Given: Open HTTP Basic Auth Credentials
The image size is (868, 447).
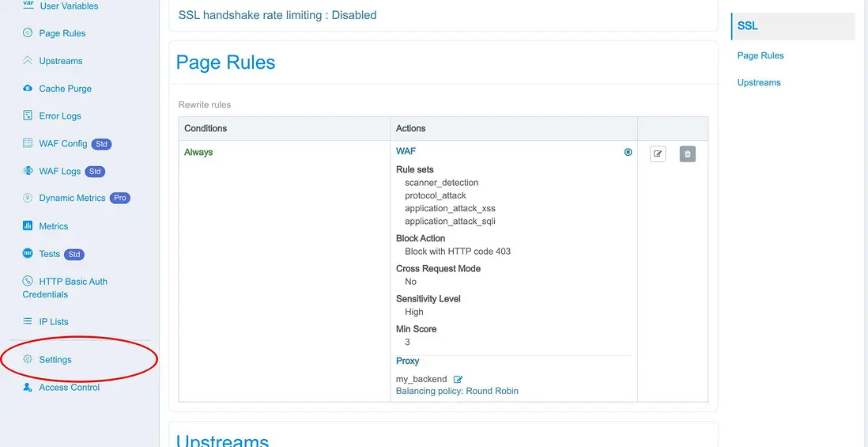Looking at the screenshot, I should click(x=65, y=287).
